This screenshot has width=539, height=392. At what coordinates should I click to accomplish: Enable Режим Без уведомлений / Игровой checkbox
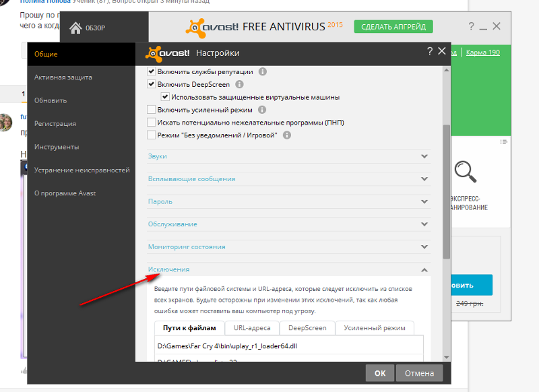click(151, 135)
